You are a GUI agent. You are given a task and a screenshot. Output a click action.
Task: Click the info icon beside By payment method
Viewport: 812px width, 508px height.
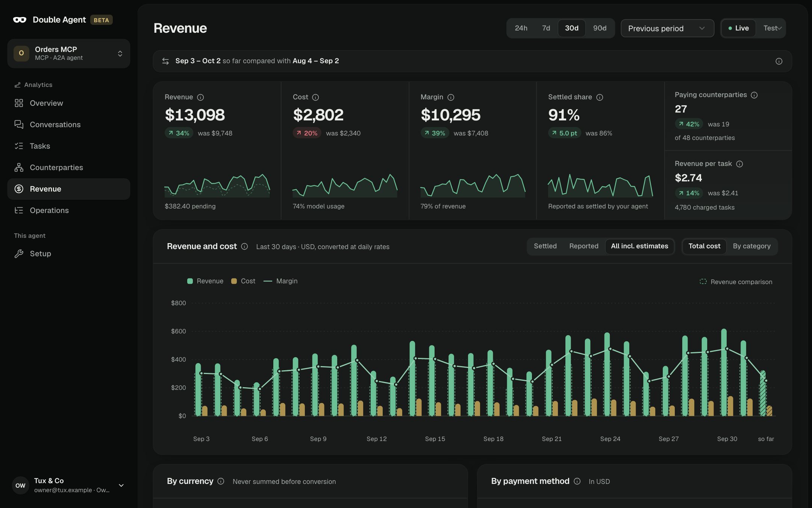pos(577,481)
